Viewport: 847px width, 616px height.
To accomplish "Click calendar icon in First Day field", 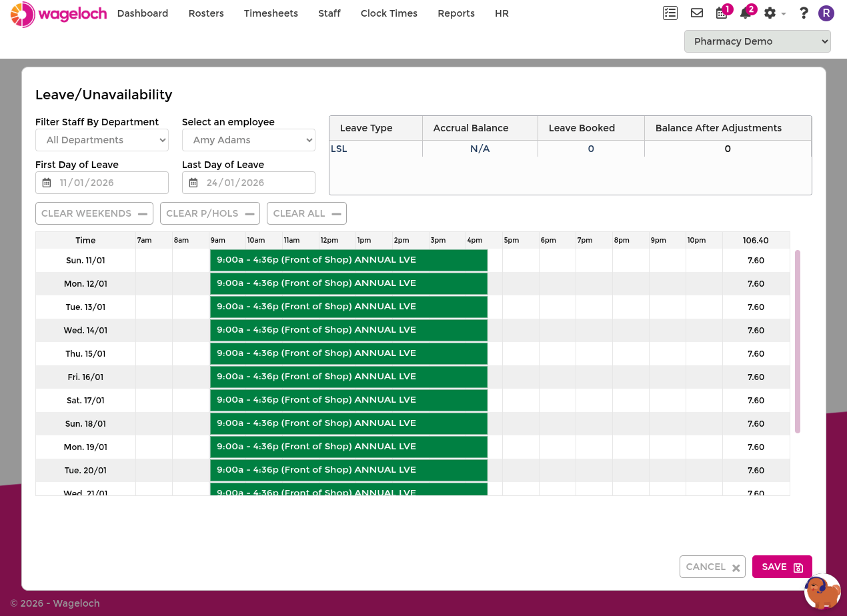I will pos(47,183).
